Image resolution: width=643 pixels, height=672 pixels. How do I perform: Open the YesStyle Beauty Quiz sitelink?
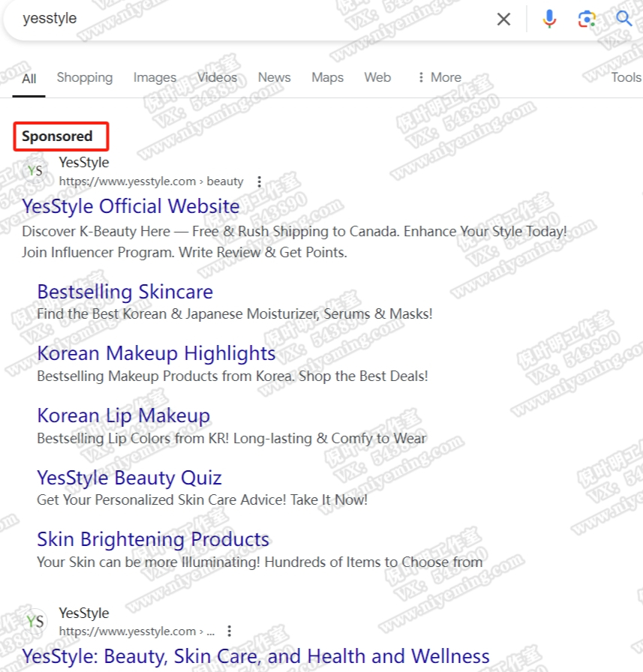(129, 478)
